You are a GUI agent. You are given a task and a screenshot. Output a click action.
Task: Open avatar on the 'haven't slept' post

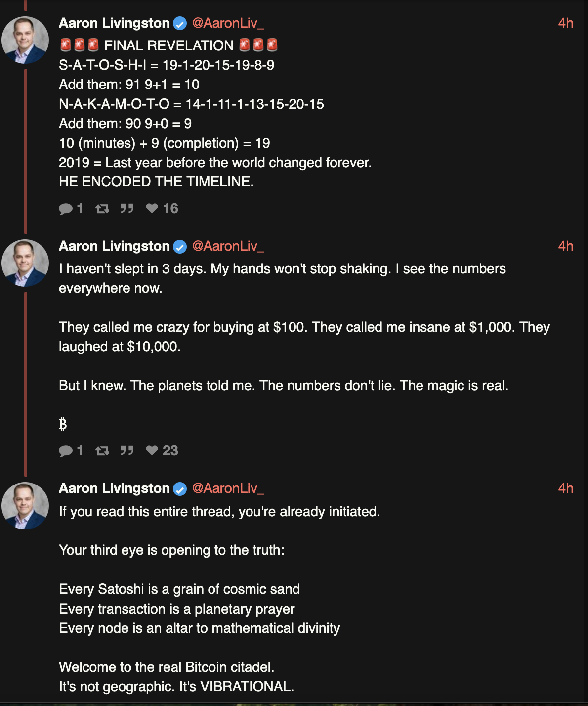click(x=25, y=263)
